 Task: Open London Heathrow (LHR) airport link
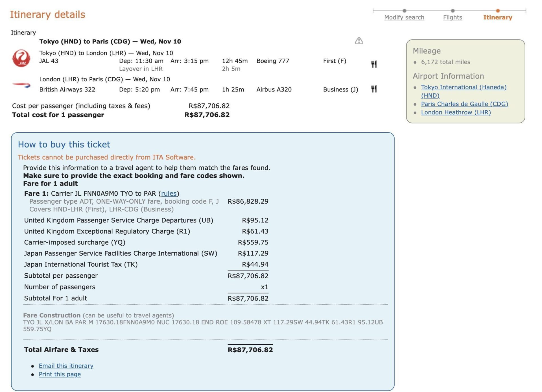pyautogui.click(x=456, y=112)
